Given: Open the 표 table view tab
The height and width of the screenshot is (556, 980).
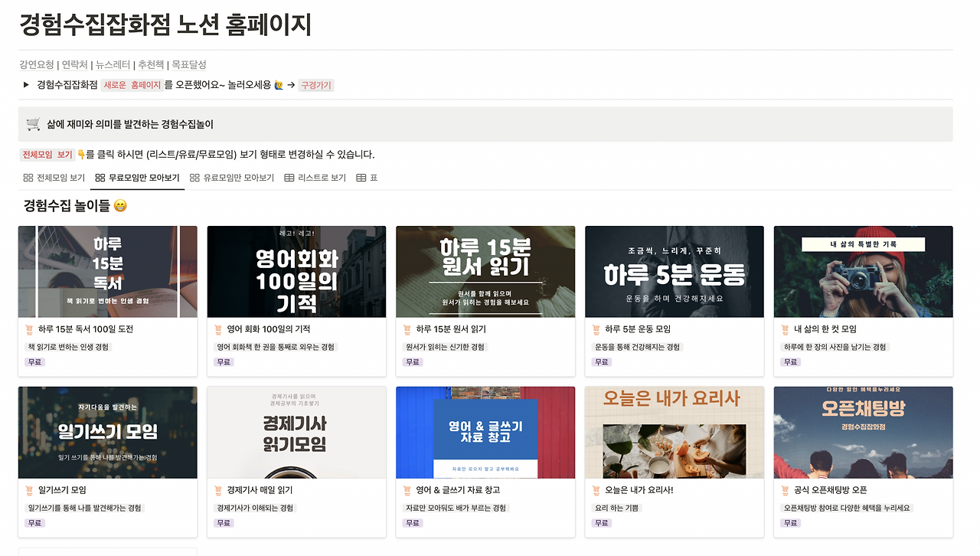Looking at the screenshot, I should point(367,178).
